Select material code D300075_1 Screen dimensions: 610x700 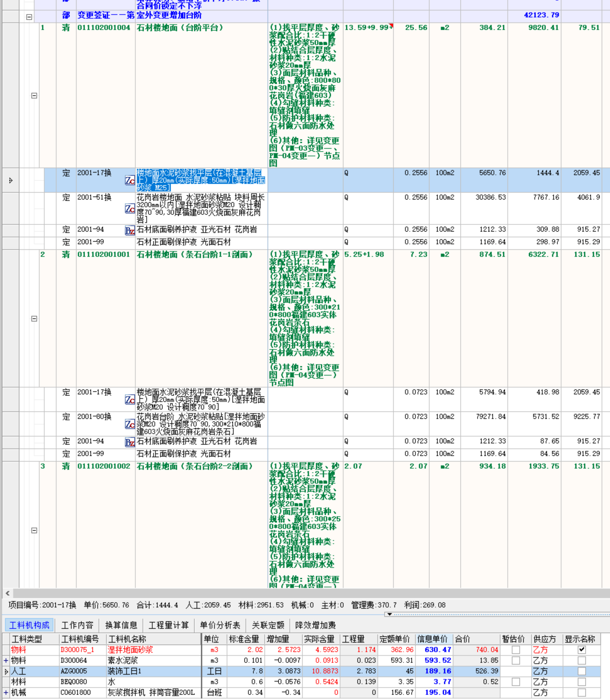click(x=77, y=650)
